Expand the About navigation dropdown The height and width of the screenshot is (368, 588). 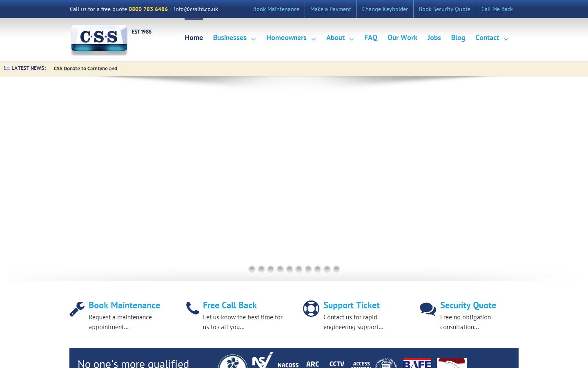(x=351, y=39)
